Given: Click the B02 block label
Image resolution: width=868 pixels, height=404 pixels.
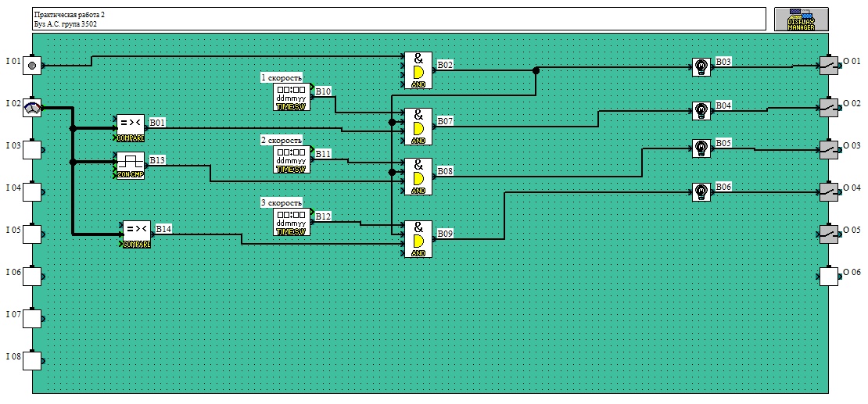Looking at the screenshot, I should pos(446,66).
